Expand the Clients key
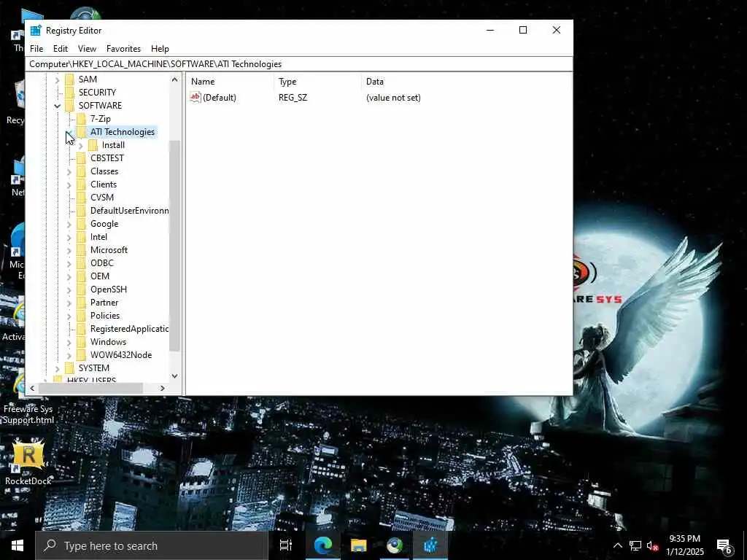Screen dimensions: 747x560 69,184
